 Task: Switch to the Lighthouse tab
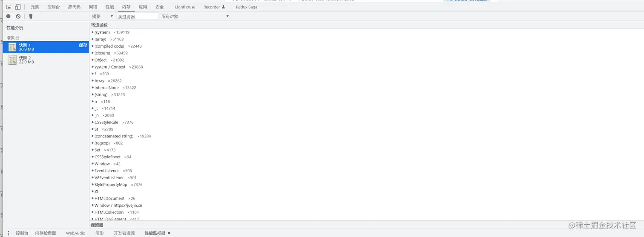point(185,7)
